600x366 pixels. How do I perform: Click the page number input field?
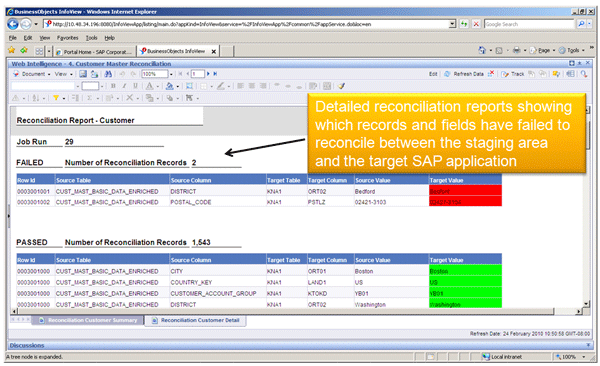click(197, 74)
